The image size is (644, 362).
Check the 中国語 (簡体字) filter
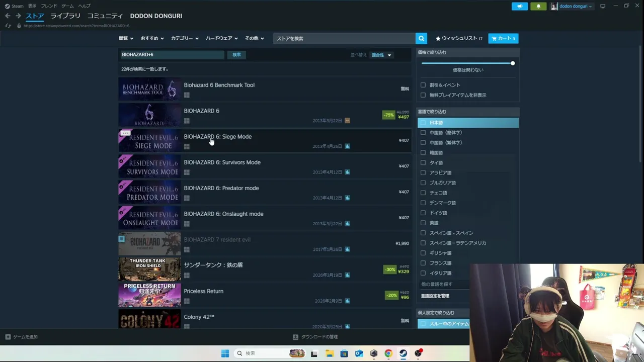[423, 133]
